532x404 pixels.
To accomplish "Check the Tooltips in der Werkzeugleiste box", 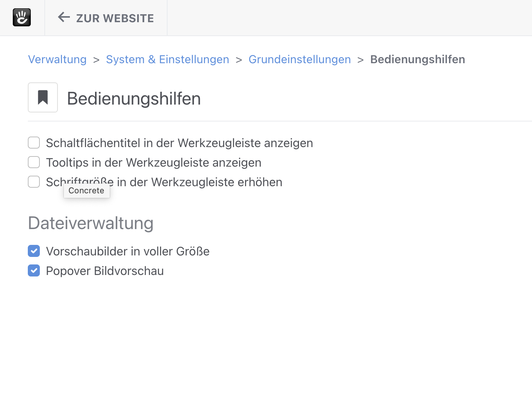I will (34, 163).
